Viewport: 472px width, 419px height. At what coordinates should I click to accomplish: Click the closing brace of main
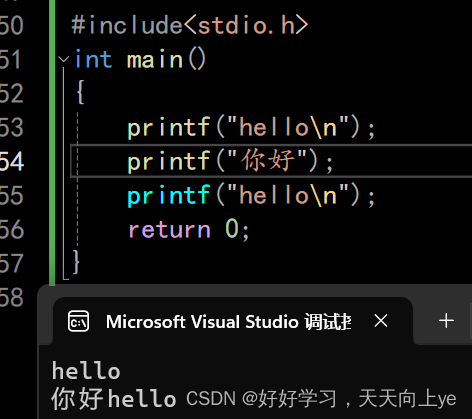pyautogui.click(x=76, y=262)
